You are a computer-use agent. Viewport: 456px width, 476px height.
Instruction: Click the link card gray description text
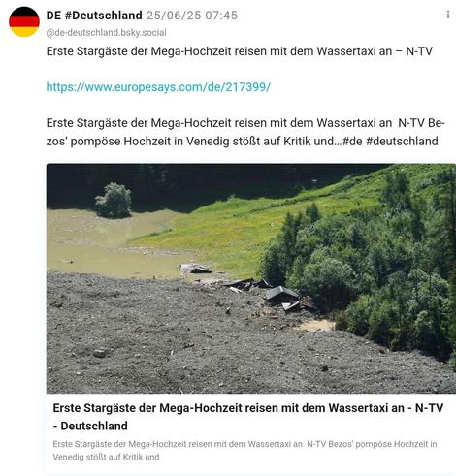[x=244, y=451]
